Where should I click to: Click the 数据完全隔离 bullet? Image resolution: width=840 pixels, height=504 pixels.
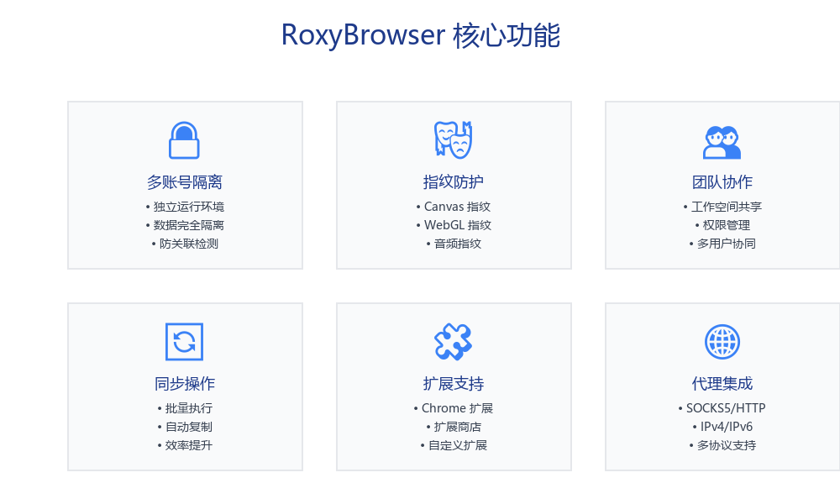[185, 225]
